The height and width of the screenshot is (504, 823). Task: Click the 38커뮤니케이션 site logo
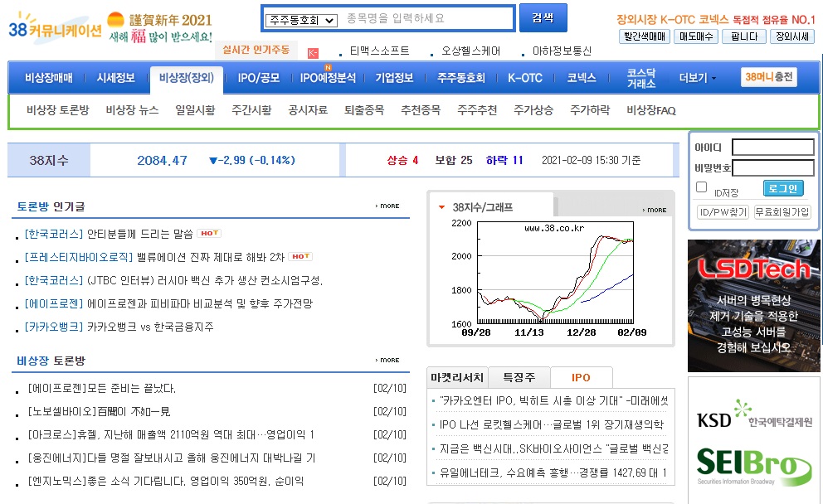55,29
